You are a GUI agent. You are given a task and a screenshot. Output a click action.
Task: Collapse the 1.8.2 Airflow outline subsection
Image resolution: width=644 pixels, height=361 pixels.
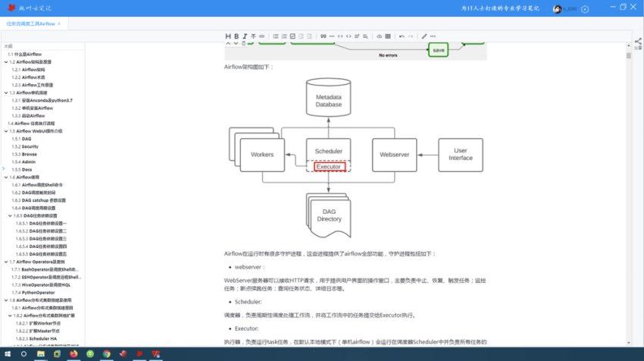pos(10,315)
